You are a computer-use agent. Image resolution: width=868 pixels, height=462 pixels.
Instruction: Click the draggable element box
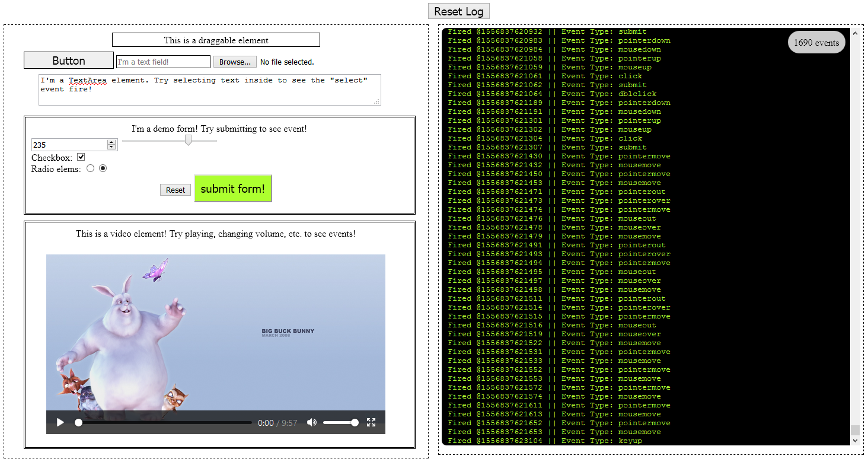(216, 40)
